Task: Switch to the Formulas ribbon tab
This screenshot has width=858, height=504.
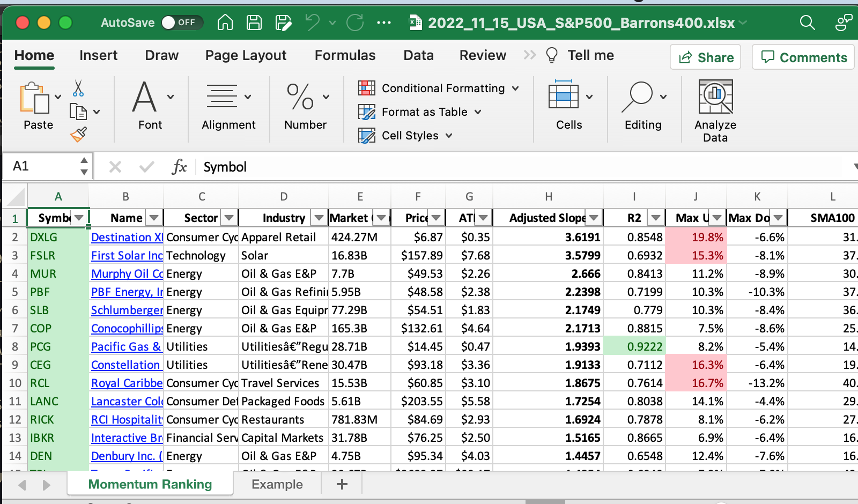Action: point(345,55)
